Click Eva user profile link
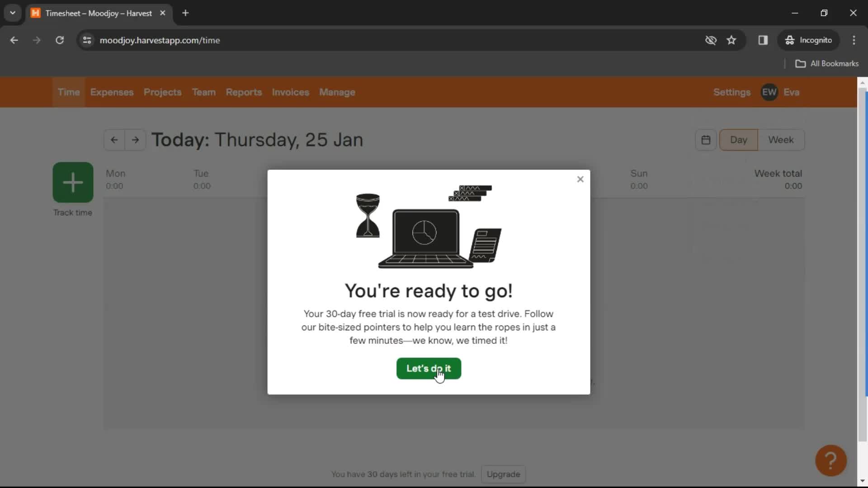Screen dimensions: 868x488 792,92
